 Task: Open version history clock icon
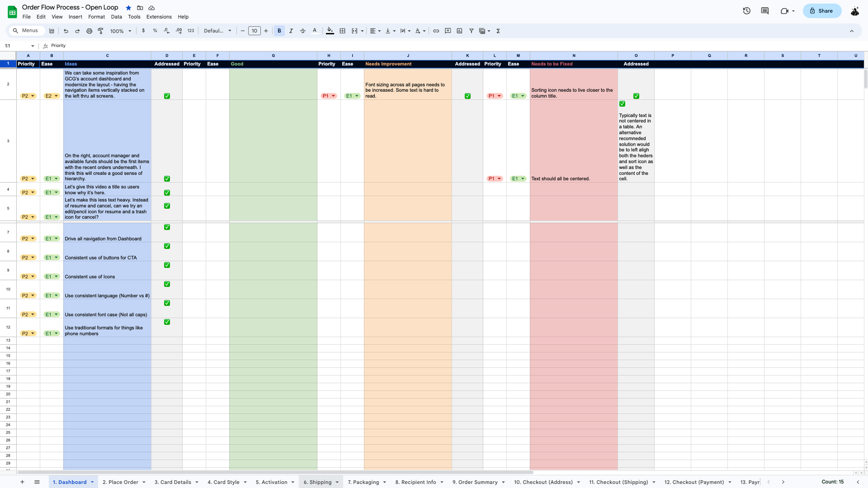(x=746, y=11)
